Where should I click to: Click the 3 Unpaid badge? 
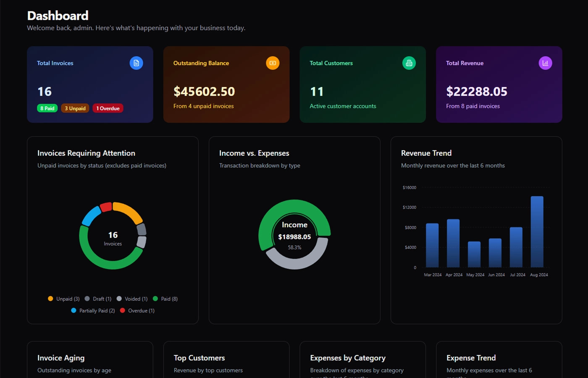click(x=75, y=108)
